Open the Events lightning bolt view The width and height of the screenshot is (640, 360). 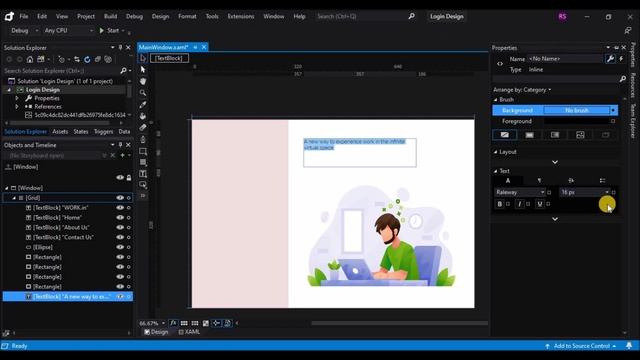pos(621,59)
